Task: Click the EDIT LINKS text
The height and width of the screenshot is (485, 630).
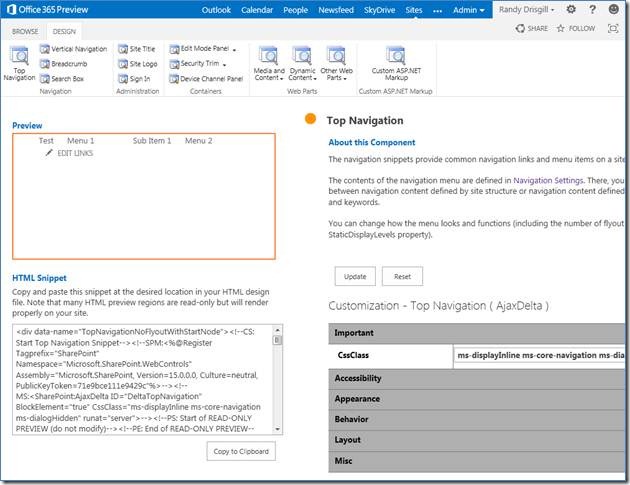Action: [x=75, y=153]
